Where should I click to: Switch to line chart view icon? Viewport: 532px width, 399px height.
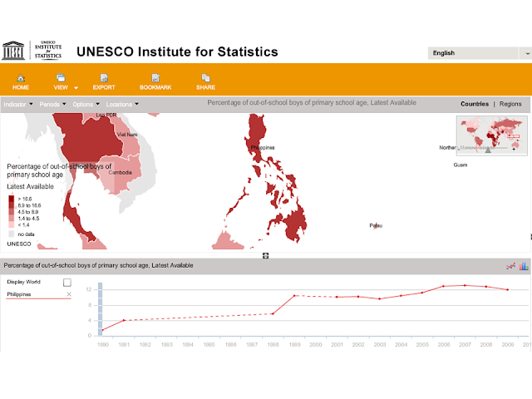510,266
